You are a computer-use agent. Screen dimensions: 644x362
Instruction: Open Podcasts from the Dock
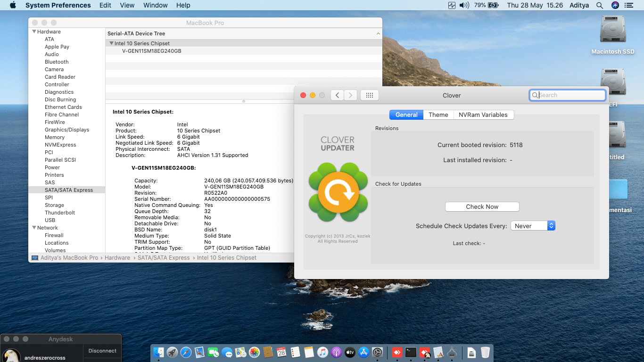tap(337, 352)
